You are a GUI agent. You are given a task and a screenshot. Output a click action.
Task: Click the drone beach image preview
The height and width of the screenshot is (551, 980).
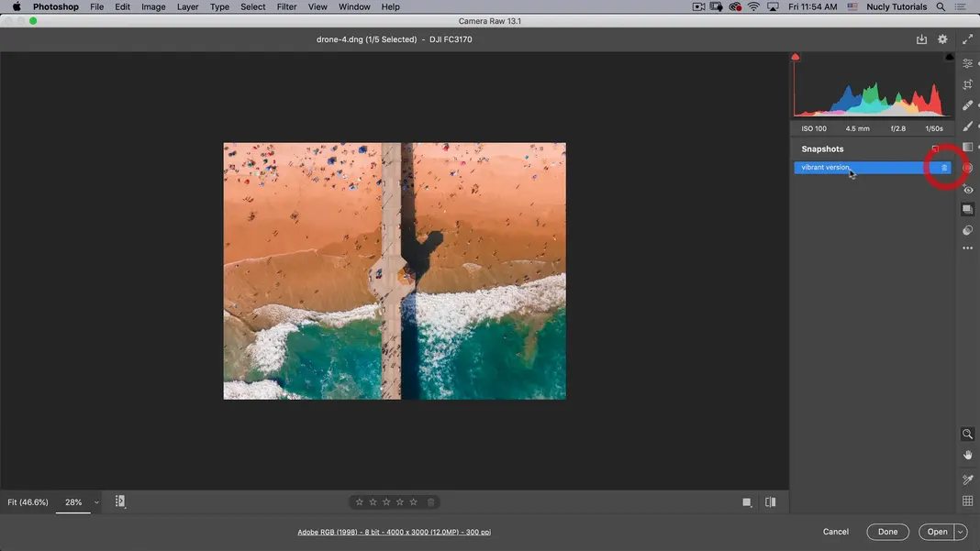point(395,271)
